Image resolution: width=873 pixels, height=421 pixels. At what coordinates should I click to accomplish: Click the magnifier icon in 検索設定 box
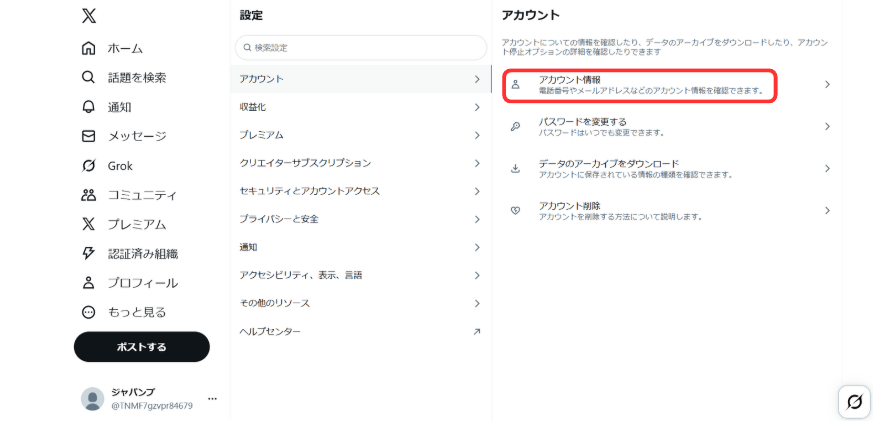click(247, 48)
